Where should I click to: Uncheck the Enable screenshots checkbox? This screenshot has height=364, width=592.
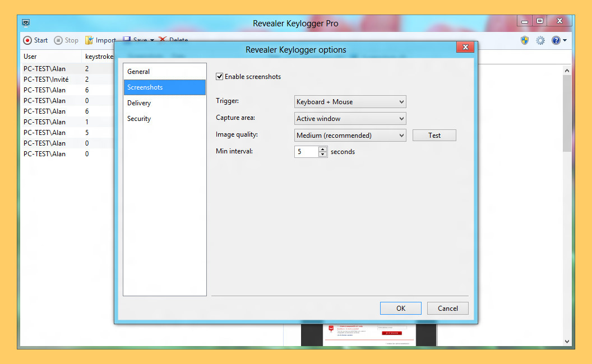click(220, 77)
